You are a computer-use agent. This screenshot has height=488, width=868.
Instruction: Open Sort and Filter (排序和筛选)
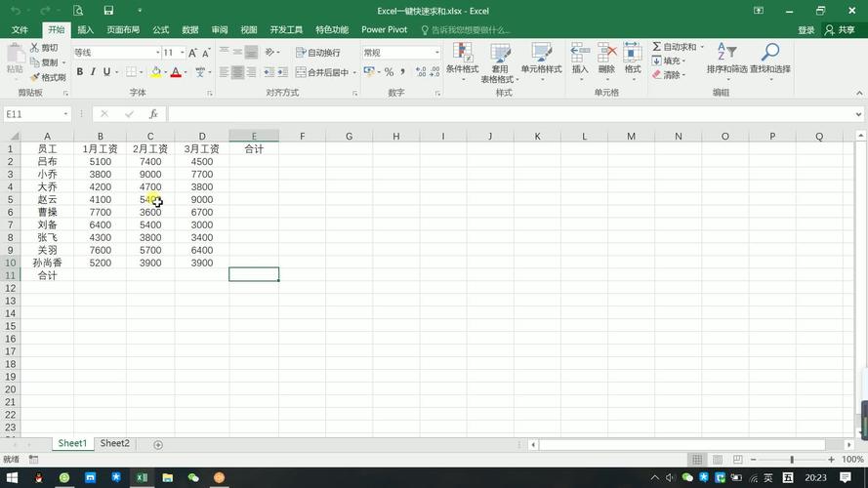[726, 60]
